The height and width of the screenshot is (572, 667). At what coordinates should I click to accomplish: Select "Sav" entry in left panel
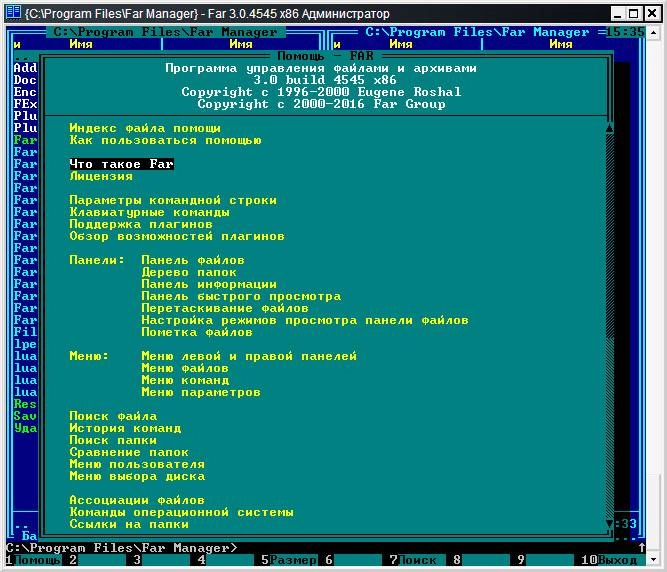[x=26, y=416]
